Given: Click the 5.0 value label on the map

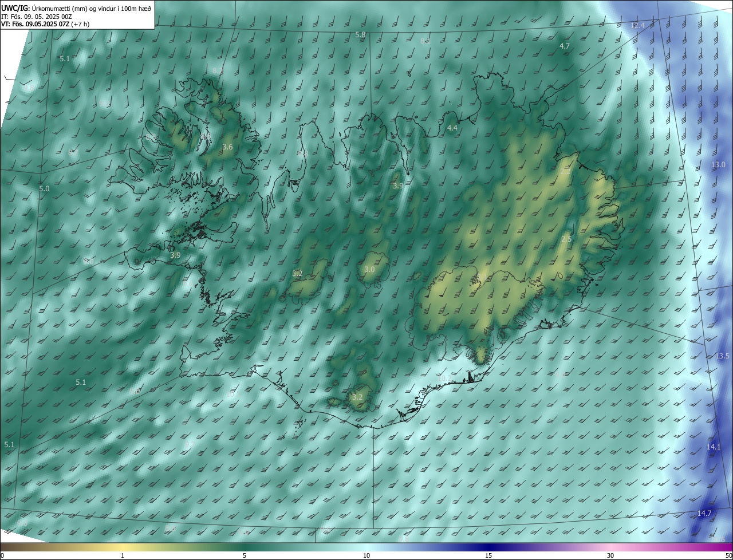Looking at the screenshot, I should pos(44,189).
